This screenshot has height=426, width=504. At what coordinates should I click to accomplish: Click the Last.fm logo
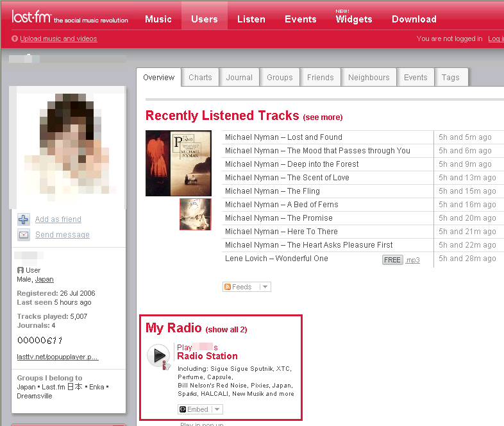(x=31, y=17)
